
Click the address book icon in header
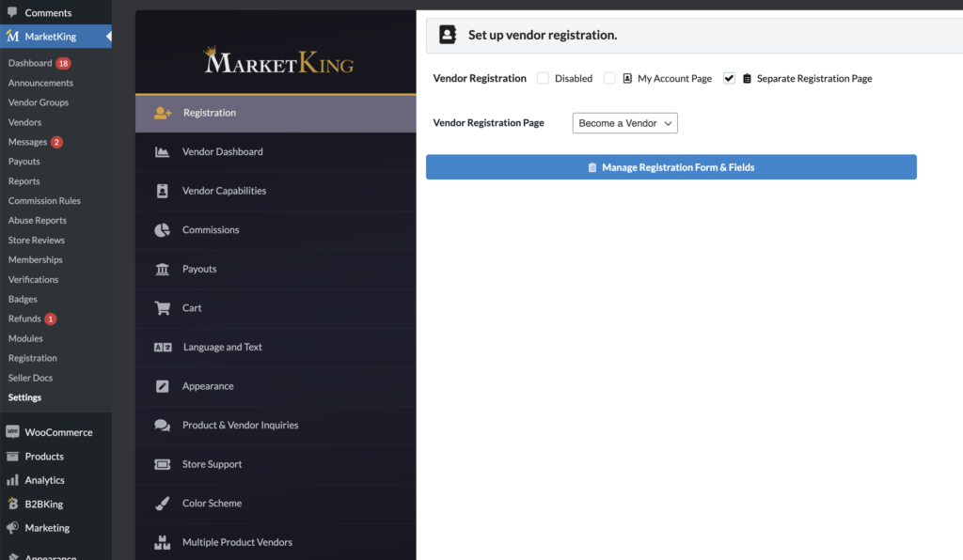(448, 35)
